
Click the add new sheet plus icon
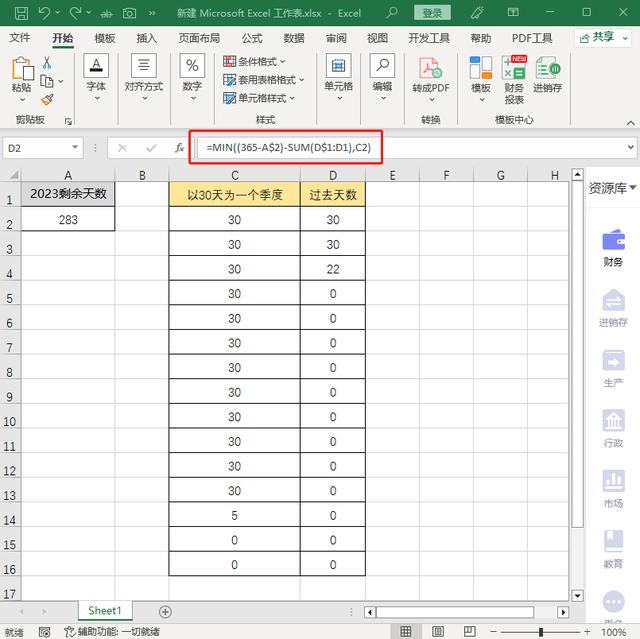click(x=165, y=612)
